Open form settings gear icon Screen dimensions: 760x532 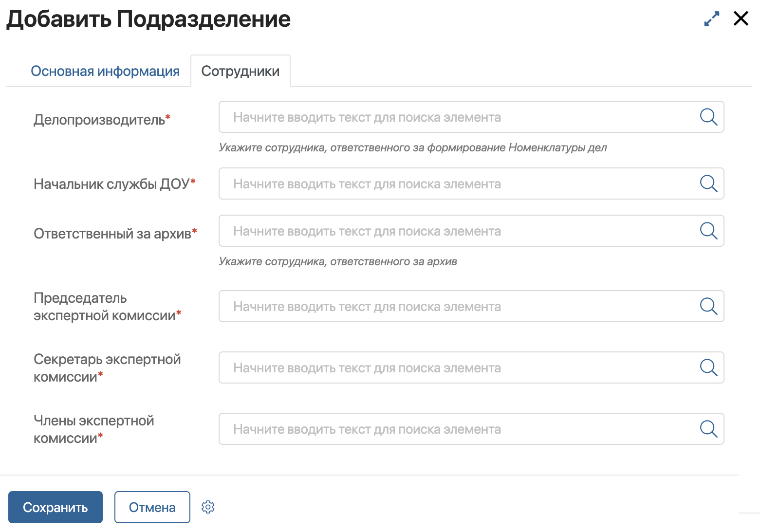(x=208, y=507)
